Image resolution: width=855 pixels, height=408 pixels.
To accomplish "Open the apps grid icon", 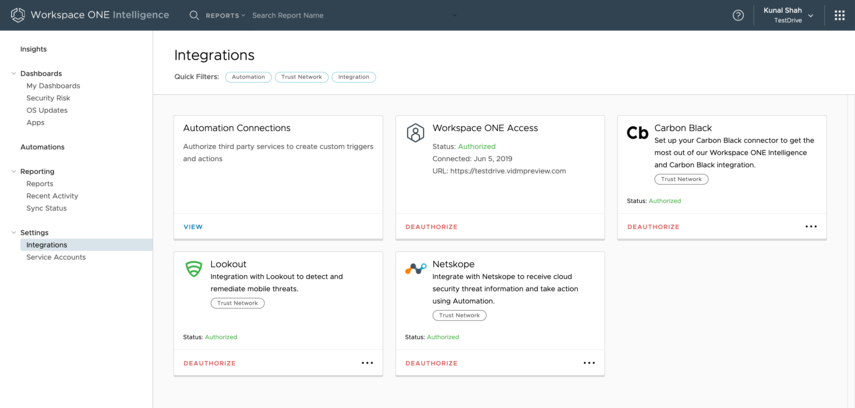I will [x=839, y=15].
